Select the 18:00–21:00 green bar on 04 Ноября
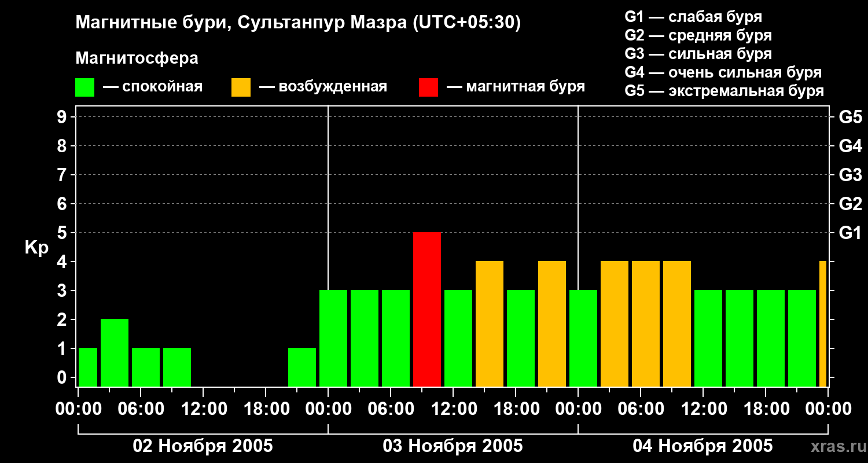The height and width of the screenshot is (463, 868). [771, 339]
